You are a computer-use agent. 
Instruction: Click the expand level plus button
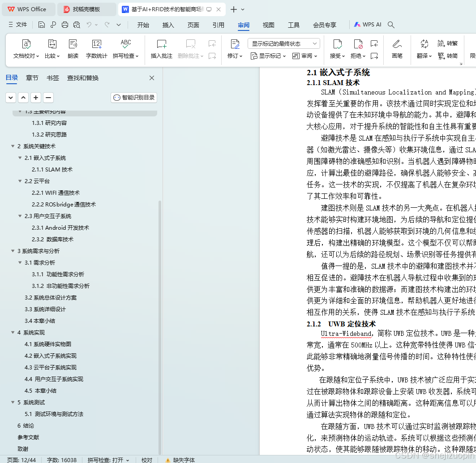tap(36, 98)
